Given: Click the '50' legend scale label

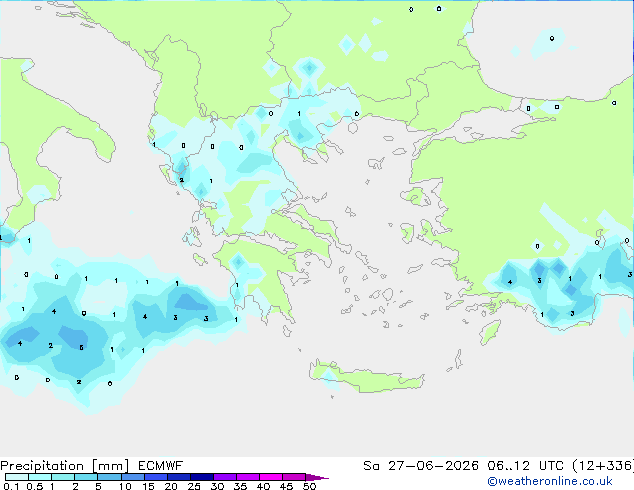Looking at the screenshot, I should (x=309, y=486).
